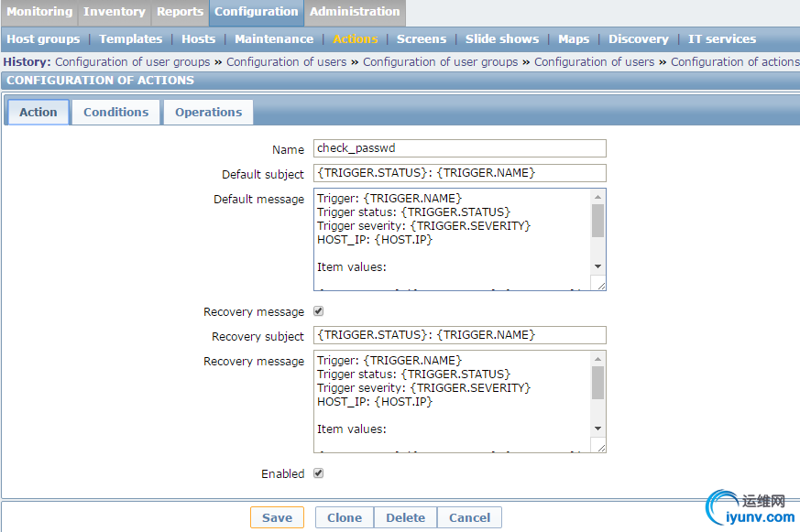Clone the check_passwd action
This screenshot has width=800, height=532.
click(x=345, y=517)
